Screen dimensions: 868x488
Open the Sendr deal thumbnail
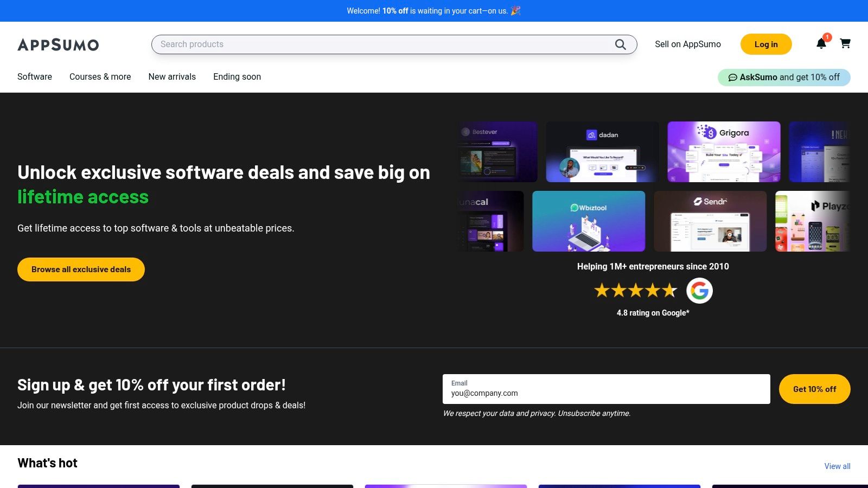tap(710, 221)
